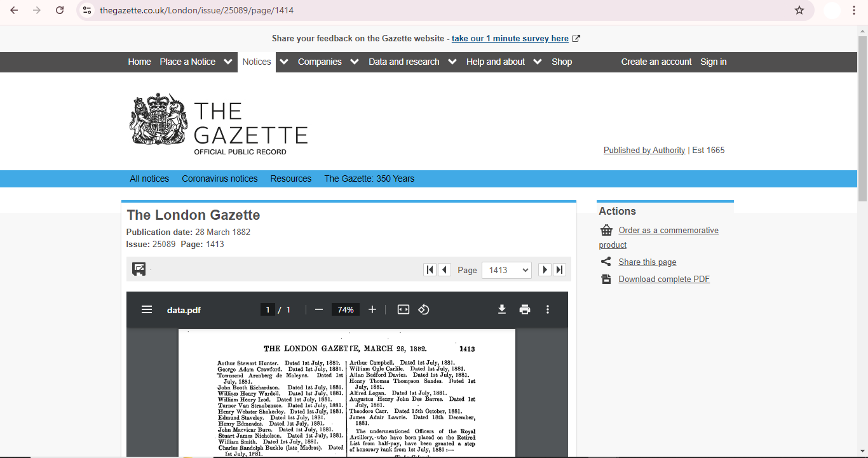Image resolution: width=868 pixels, height=458 pixels.
Task: Open The Gazette: 350 Years link
Action: click(369, 178)
